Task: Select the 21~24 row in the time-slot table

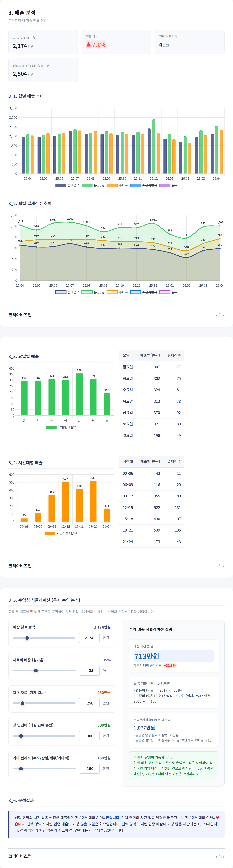Action: tap(152, 542)
